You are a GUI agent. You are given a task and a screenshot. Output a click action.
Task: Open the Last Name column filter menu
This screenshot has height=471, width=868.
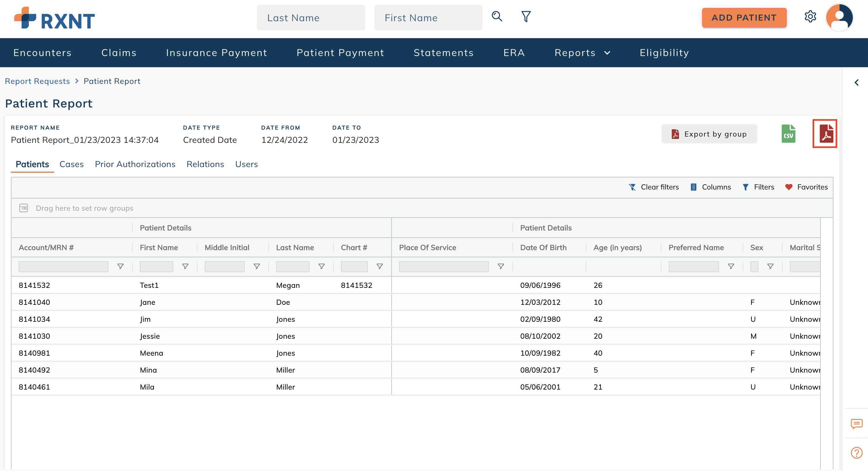(x=322, y=266)
